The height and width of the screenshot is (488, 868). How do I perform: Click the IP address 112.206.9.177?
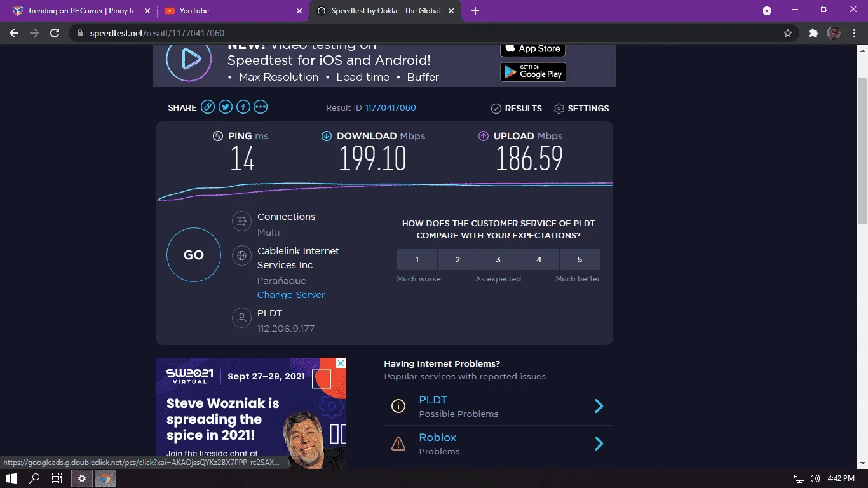coord(286,329)
